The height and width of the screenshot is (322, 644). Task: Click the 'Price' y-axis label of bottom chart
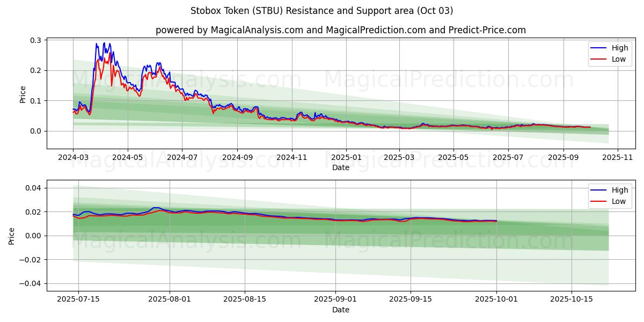click(12, 236)
